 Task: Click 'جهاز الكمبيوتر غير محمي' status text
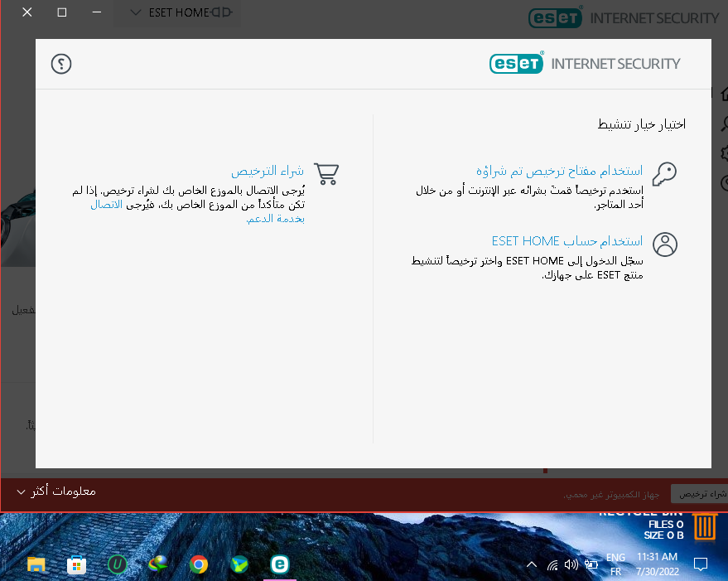coord(611,495)
